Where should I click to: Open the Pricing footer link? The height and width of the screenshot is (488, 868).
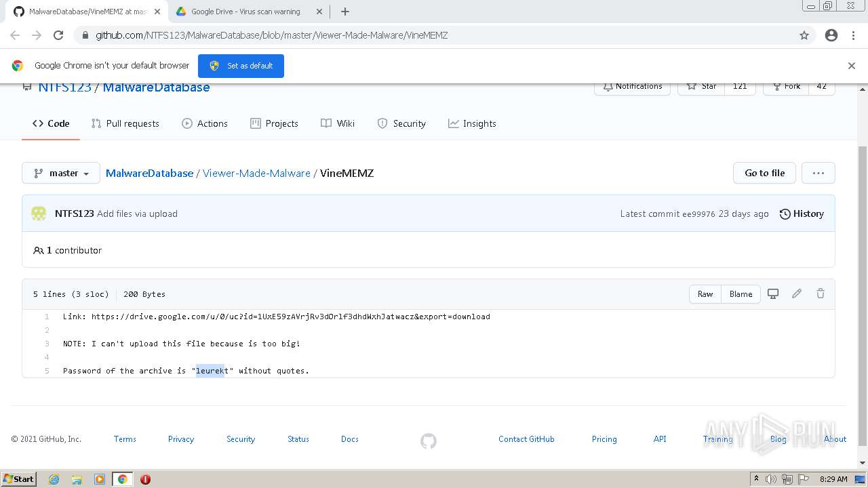click(604, 439)
